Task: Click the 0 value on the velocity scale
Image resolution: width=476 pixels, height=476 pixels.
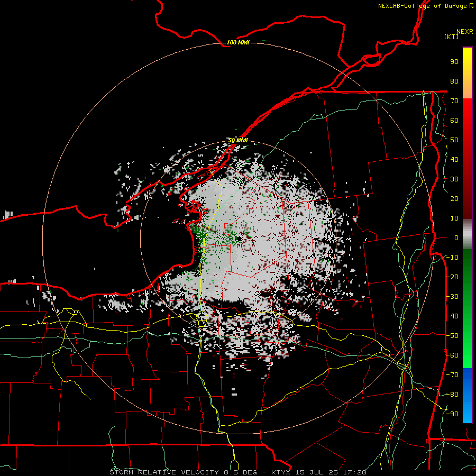Action: [x=456, y=238]
